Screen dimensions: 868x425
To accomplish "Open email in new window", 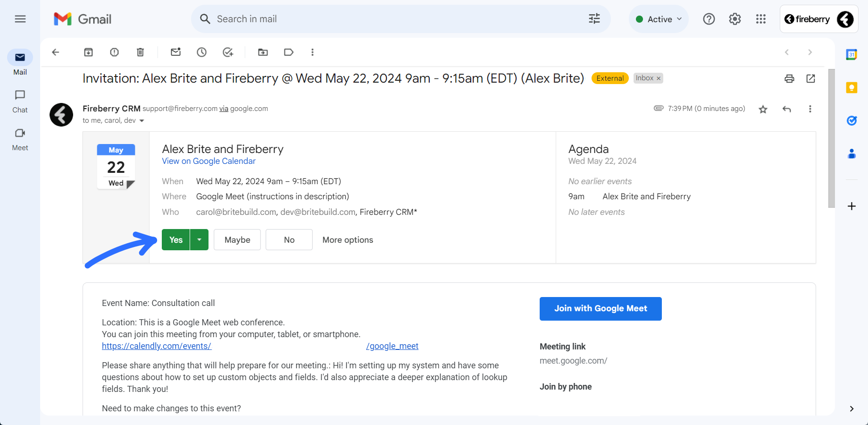I will 811,79.
